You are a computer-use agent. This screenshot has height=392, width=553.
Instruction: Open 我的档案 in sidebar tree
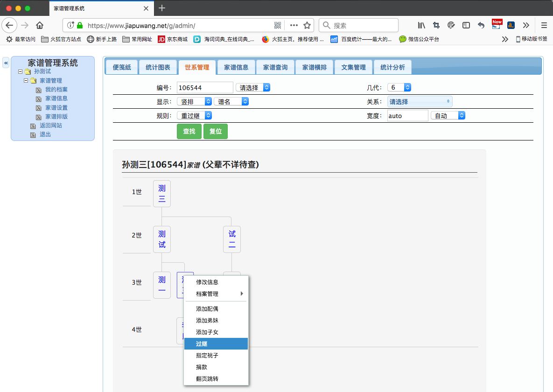pos(56,90)
